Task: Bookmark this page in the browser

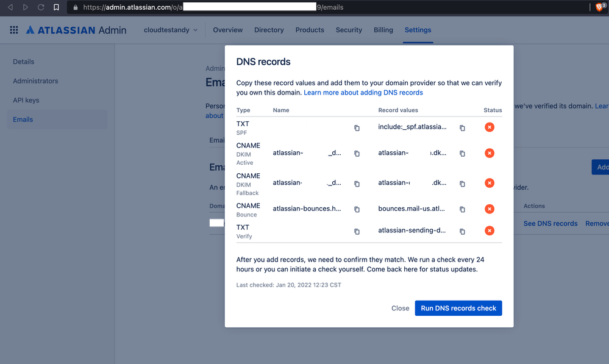Action: click(56, 7)
